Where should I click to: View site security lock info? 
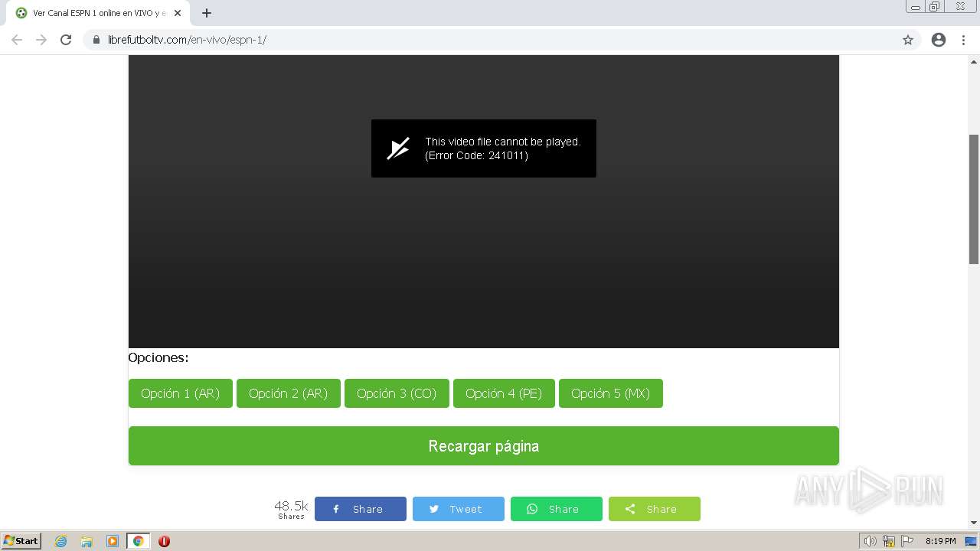point(96,40)
